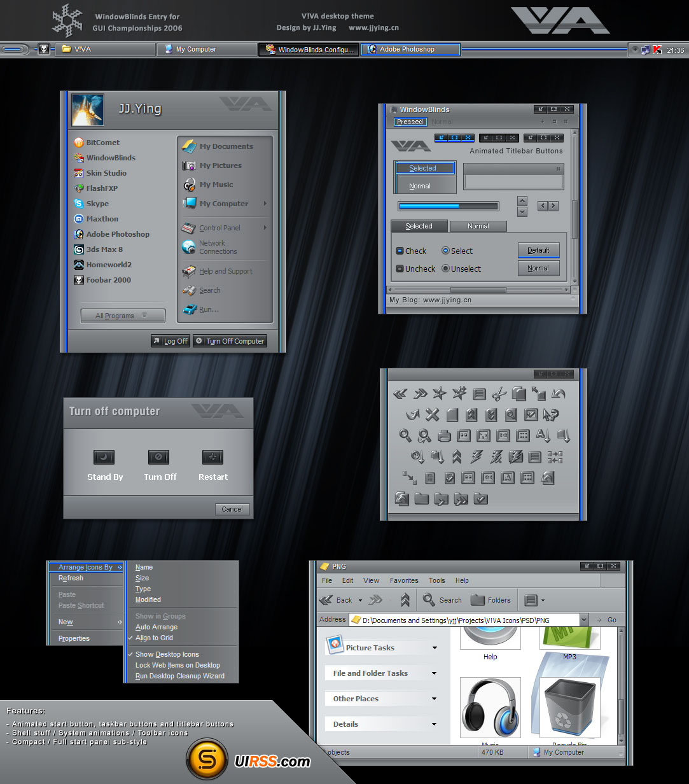Switch to the Adobe Photoshop taskbar button
Viewport: 689px width, 784px height.
pyautogui.click(x=410, y=49)
